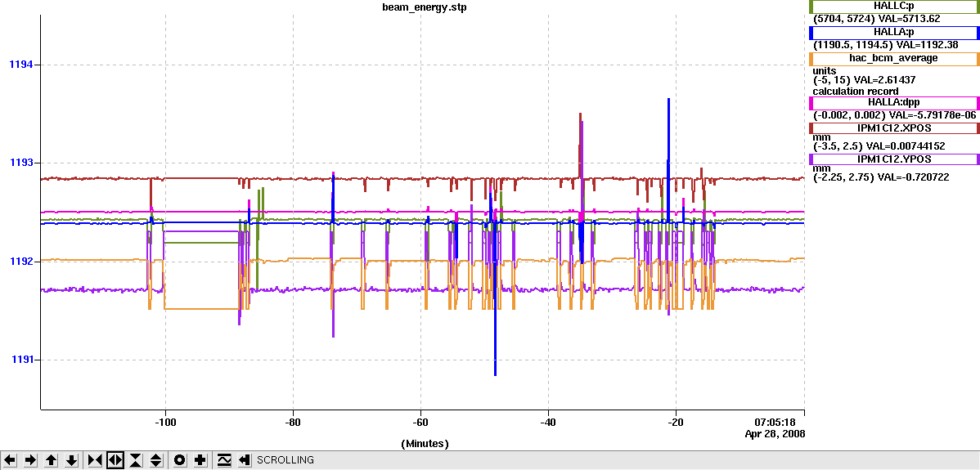Click the (-3.5, 2.5) VAL=0.00744152 readout
This screenshot has height=470, width=980.
[x=879, y=146]
